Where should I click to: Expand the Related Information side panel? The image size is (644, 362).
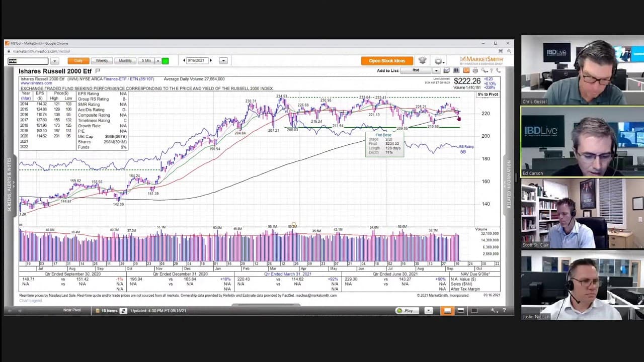coord(509,185)
